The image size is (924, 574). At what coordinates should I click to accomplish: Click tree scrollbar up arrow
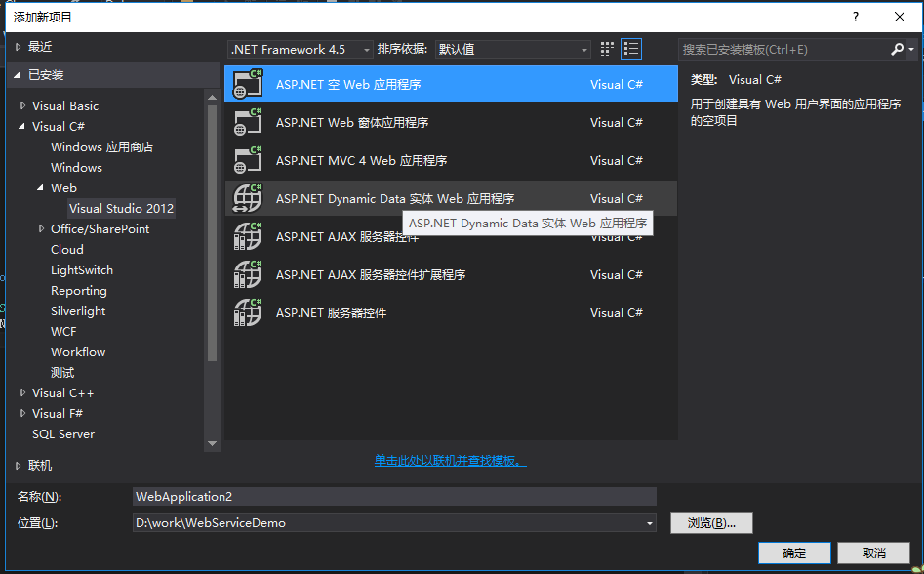(x=212, y=98)
